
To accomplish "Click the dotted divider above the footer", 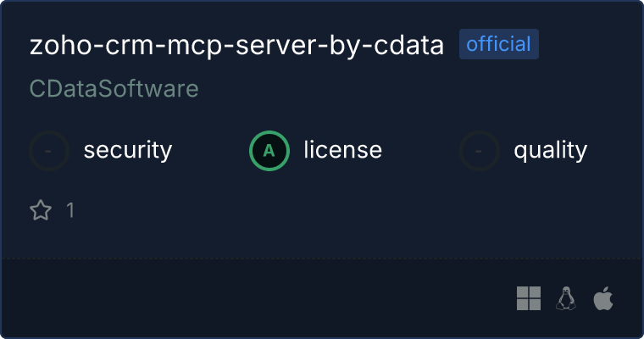I will pyautogui.click(x=322, y=258).
